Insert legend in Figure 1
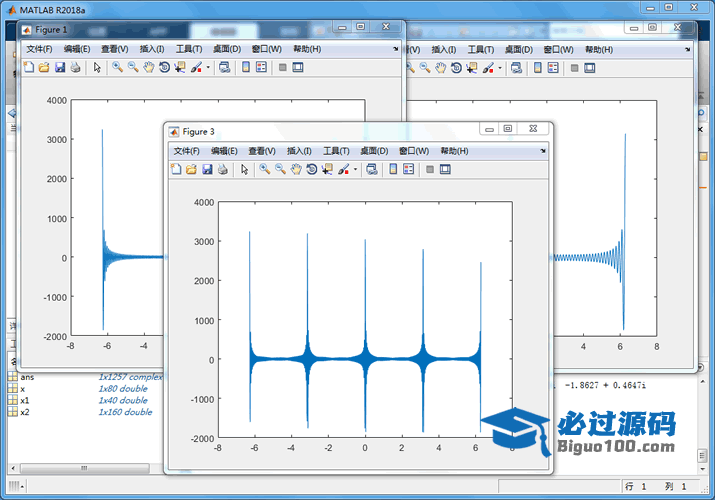This screenshot has height=500, width=715. click(x=261, y=67)
